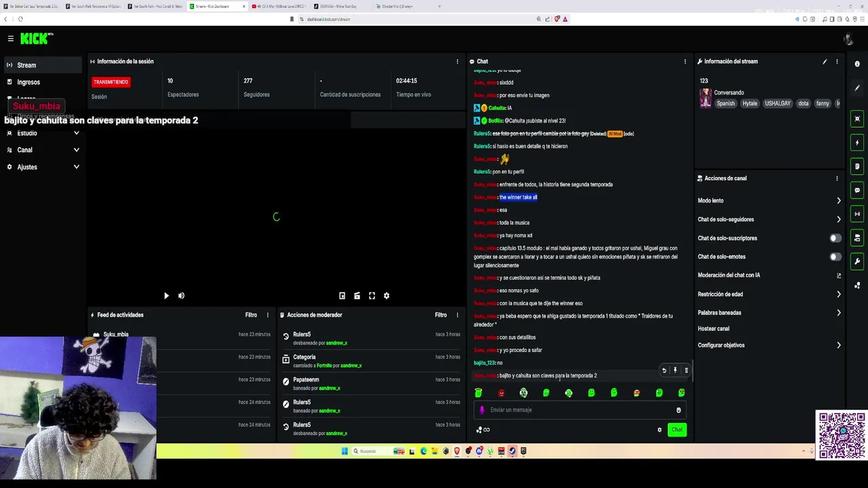Open Acciones de moderador options menu

point(457,314)
